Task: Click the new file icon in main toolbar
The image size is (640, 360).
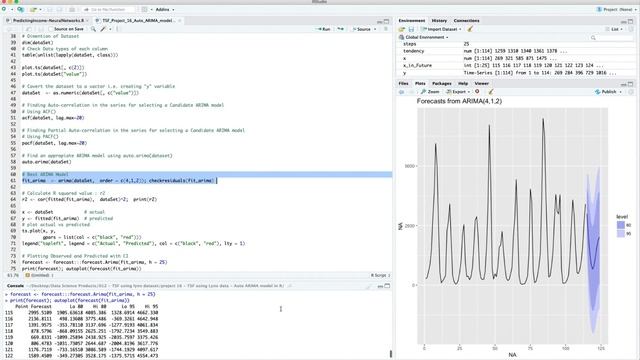Action: pos(4,9)
